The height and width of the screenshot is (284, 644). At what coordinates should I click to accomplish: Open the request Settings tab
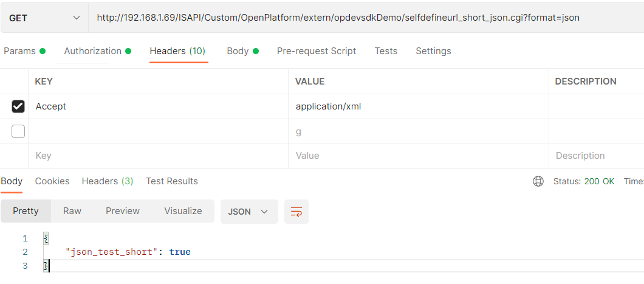tap(433, 51)
